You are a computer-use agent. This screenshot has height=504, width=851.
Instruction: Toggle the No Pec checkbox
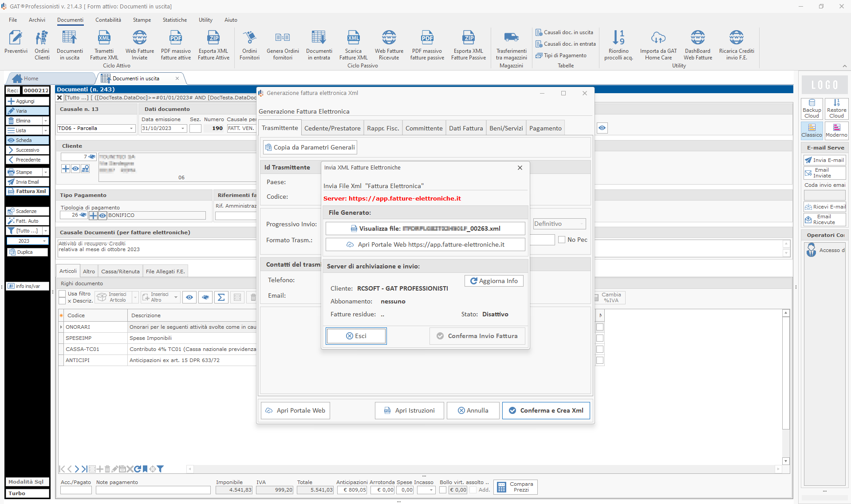(562, 240)
